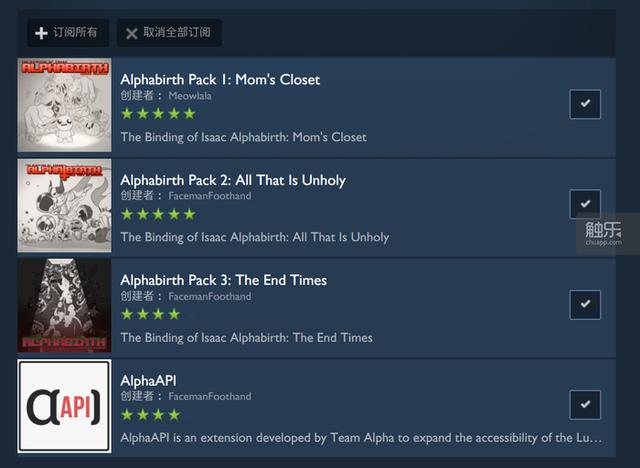Viewport: 640px width, 468px height.
Task: Open creator Meowlala's profile
Action: coord(190,96)
